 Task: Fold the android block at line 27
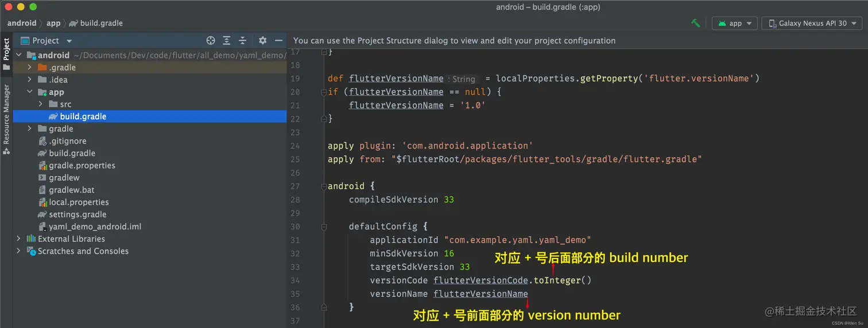coord(323,186)
